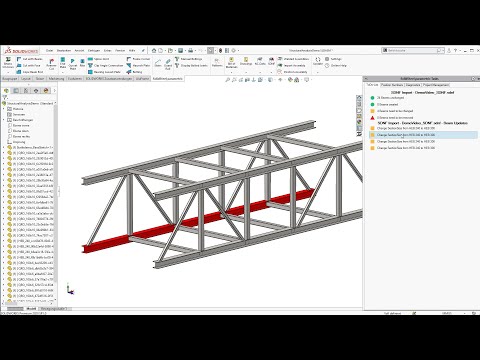Viewport: 480px width, 360px height.
Task: Click Welded Assemblies in the ribbon
Action: coord(294,59)
